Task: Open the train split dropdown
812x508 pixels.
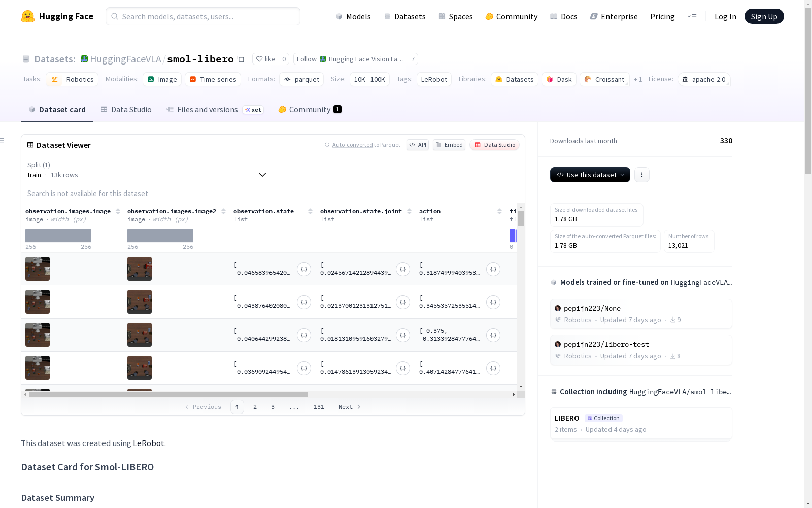Action: tap(147, 170)
